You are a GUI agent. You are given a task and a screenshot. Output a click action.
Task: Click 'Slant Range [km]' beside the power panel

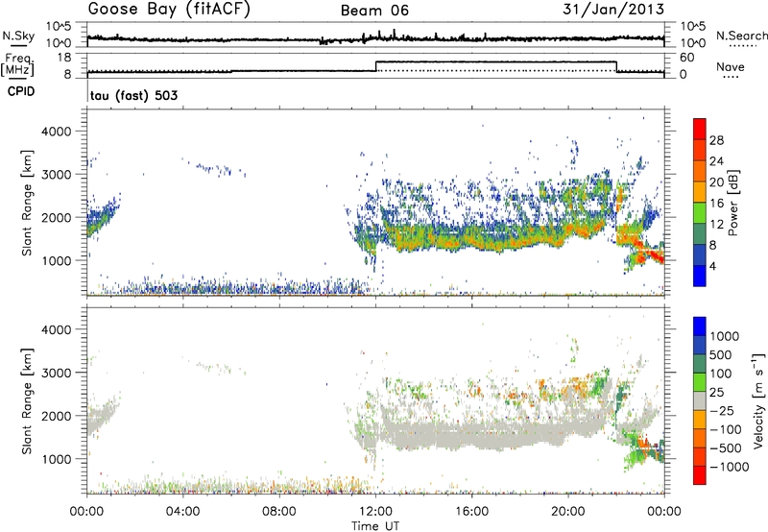pos(27,203)
